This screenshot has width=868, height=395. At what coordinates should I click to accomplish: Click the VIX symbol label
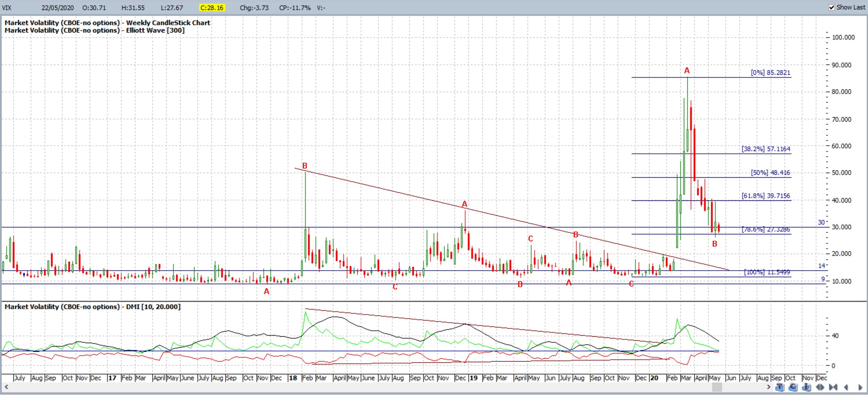coord(7,8)
